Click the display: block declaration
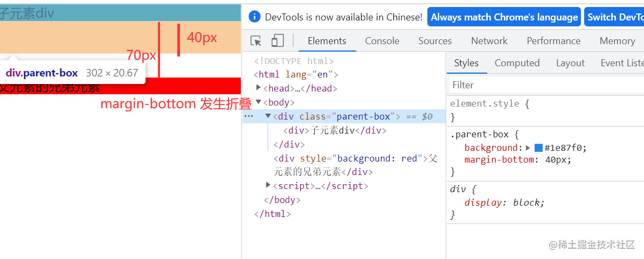 [x=504, y=202]
